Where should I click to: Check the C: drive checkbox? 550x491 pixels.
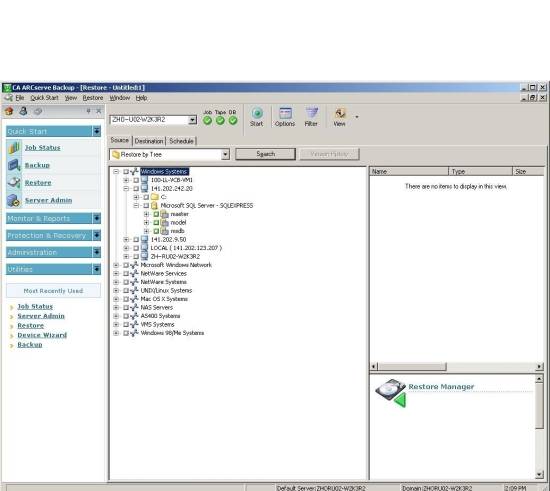pyautogui.click(x=146, y=197)
